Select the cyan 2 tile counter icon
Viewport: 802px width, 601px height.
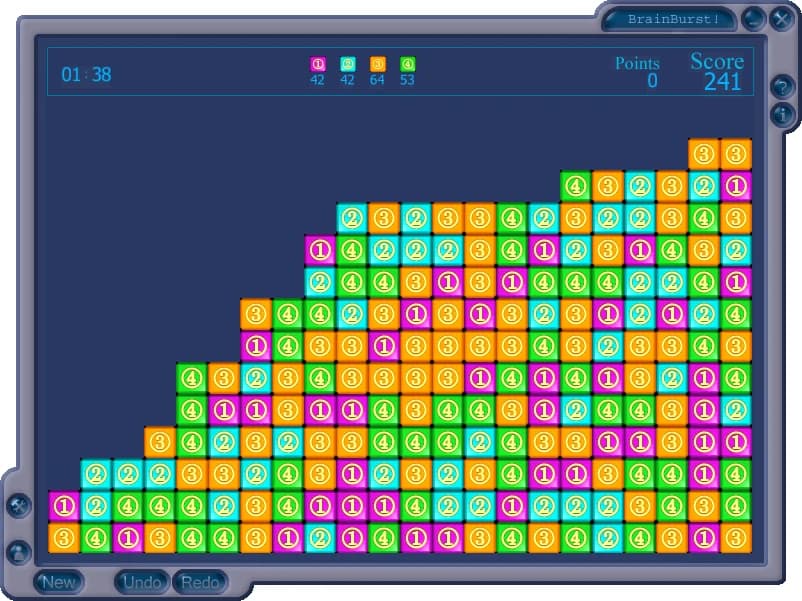click(x=346, y=62)
